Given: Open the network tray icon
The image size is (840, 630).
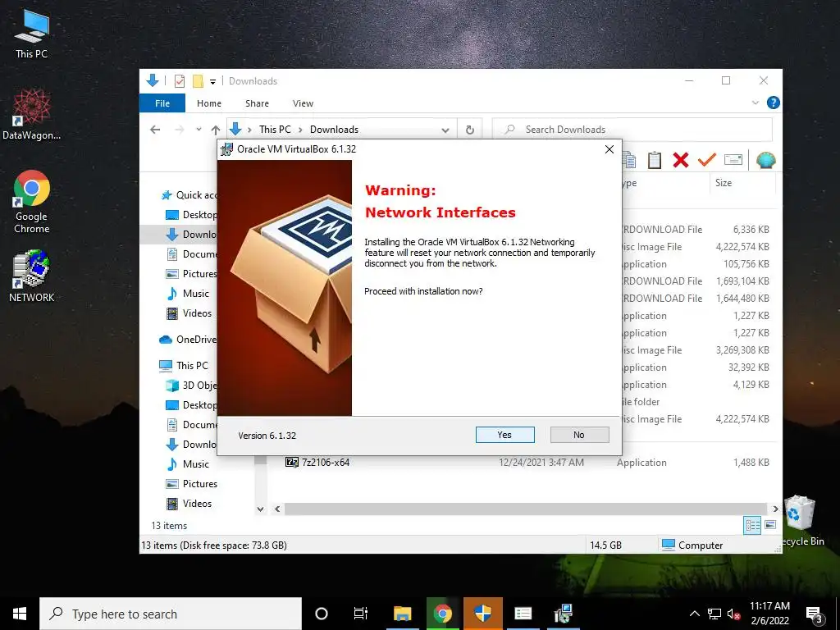Looking at the screenshot, I should click(x=714, y=614).
